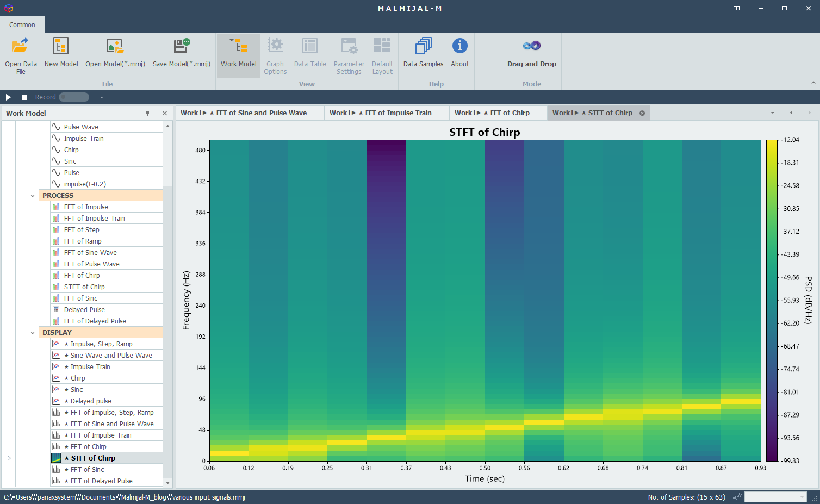The width and height of the screenshot is (820, 504).
Task: Click the display options icon in title bar
Action: (x=736, y=8)
